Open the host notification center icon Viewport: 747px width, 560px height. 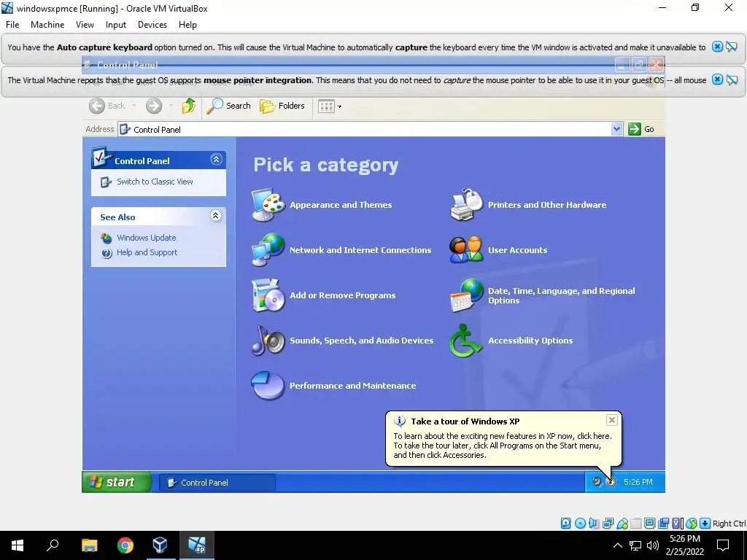(723, 545)
